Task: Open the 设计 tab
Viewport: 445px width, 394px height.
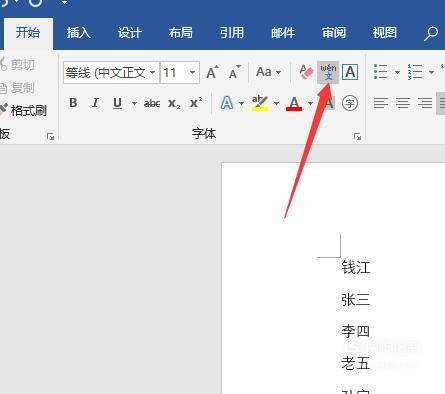Action: 130,33
